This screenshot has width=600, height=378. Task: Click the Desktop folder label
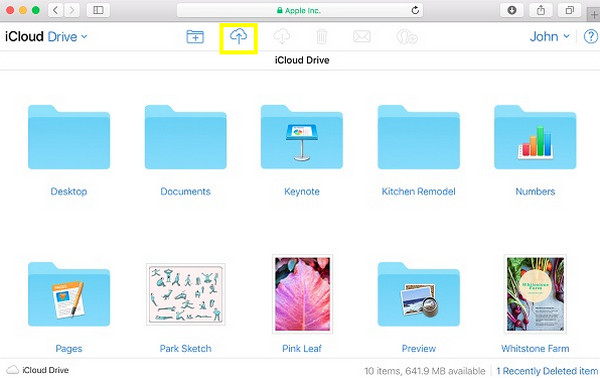tap(69, 191)
